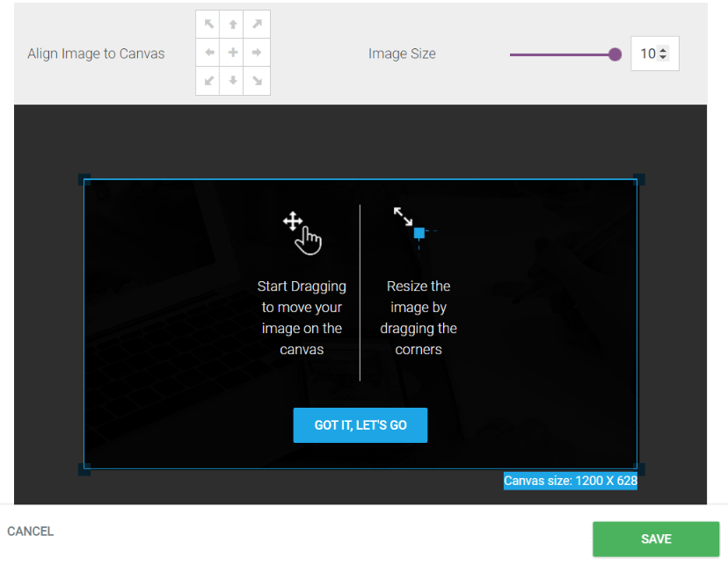Viewport: 728px width, 565px height.
Task: Align image to top-right corner of canvas
Action: (x=257, y=24)
